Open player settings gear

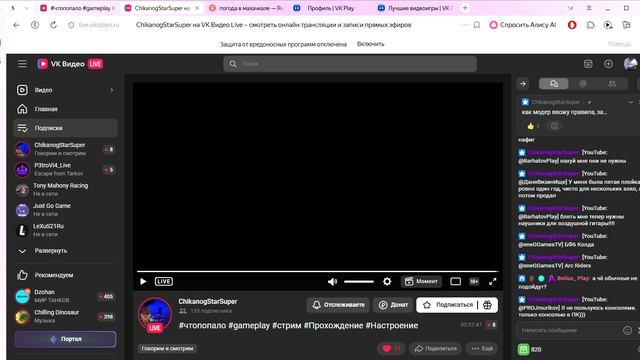click(x=387, y=281)
